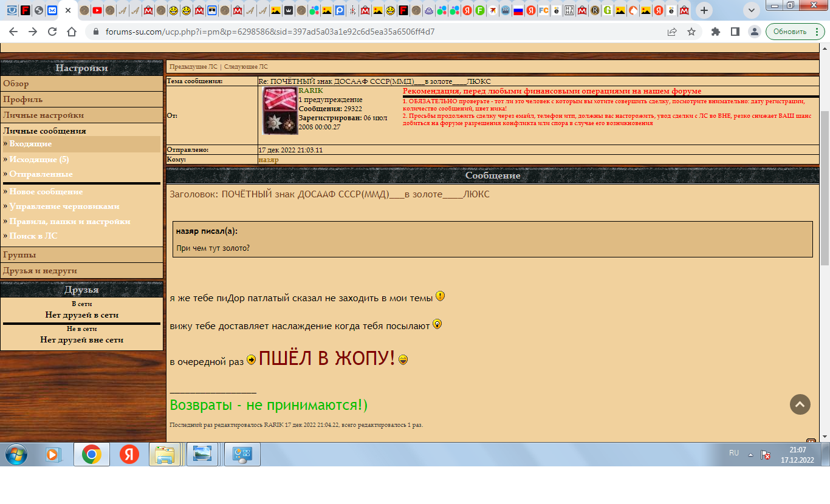Switch to the dark crown icon tab

tap(288, 10)
